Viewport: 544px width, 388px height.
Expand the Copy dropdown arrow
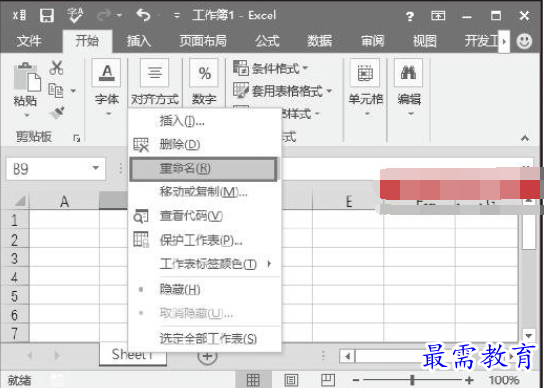coord(73,91)
